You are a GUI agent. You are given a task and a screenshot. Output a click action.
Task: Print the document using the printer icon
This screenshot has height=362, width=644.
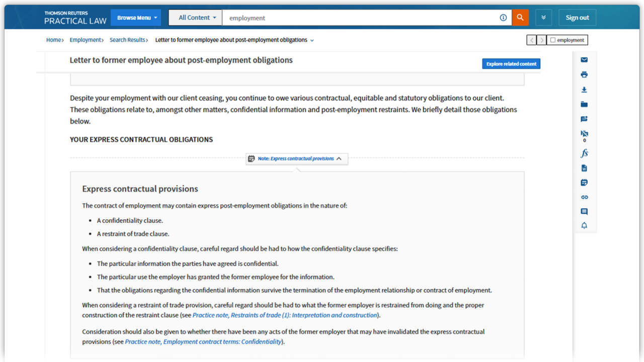click(x=584, y=74)
